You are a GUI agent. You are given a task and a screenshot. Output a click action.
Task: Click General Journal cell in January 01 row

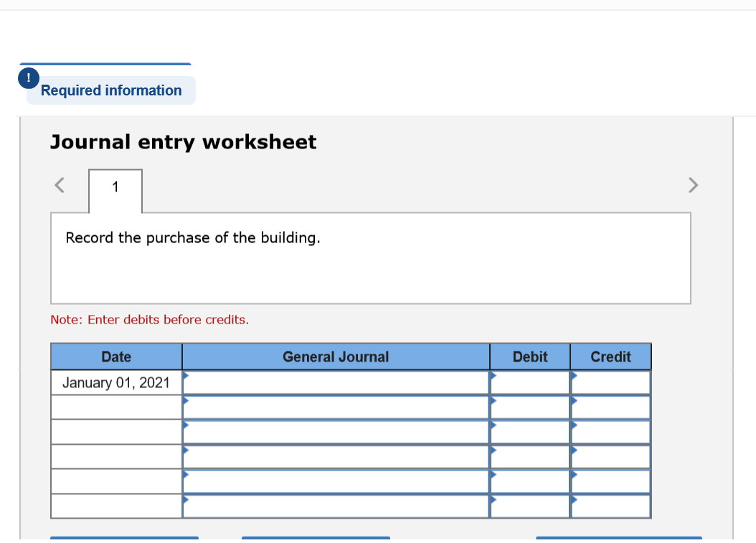click(336, 382)
